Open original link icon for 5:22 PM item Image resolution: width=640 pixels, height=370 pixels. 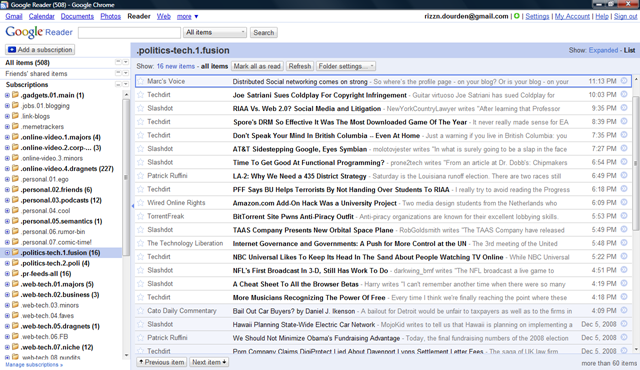[x=624, y=256]
